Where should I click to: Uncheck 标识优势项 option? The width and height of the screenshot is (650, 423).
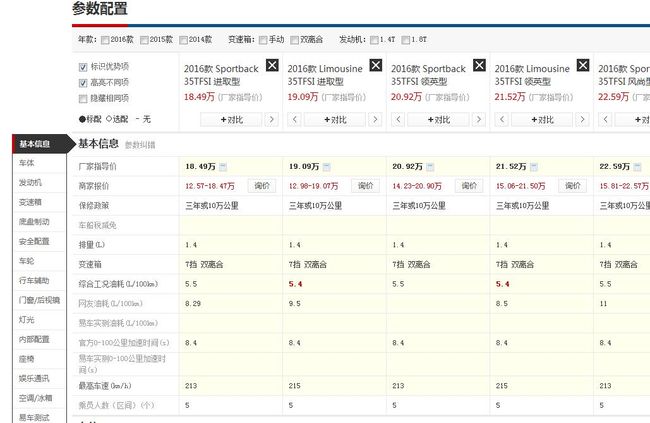coord(83,67)
